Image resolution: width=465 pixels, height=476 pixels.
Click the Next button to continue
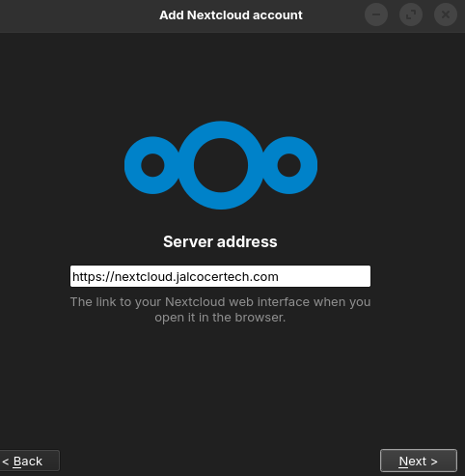[x=419, y=461]
